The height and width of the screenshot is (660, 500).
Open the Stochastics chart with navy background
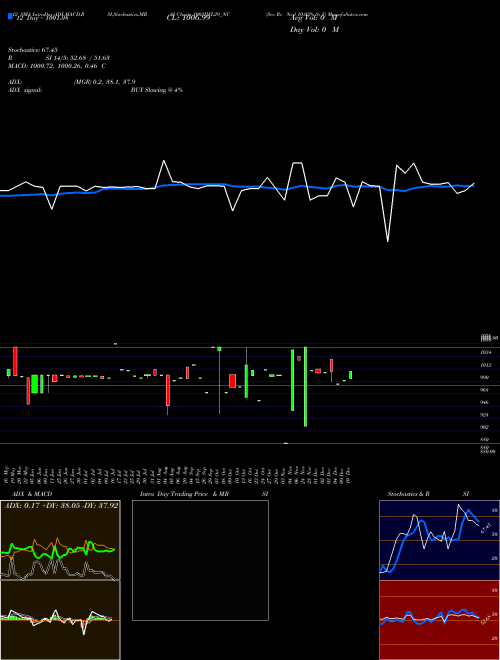(x=439, y=540)
